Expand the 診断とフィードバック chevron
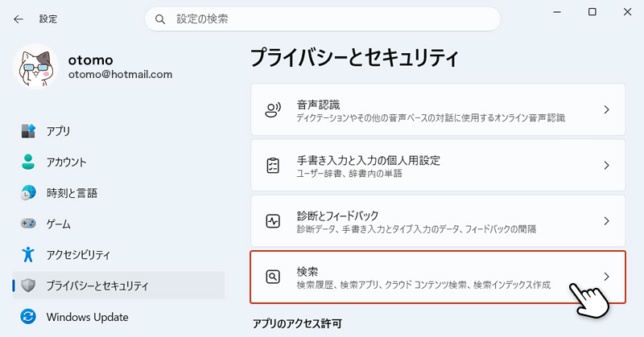Image resolution: width=644 pixels, height=337 pixels. [x=607, y=221]
